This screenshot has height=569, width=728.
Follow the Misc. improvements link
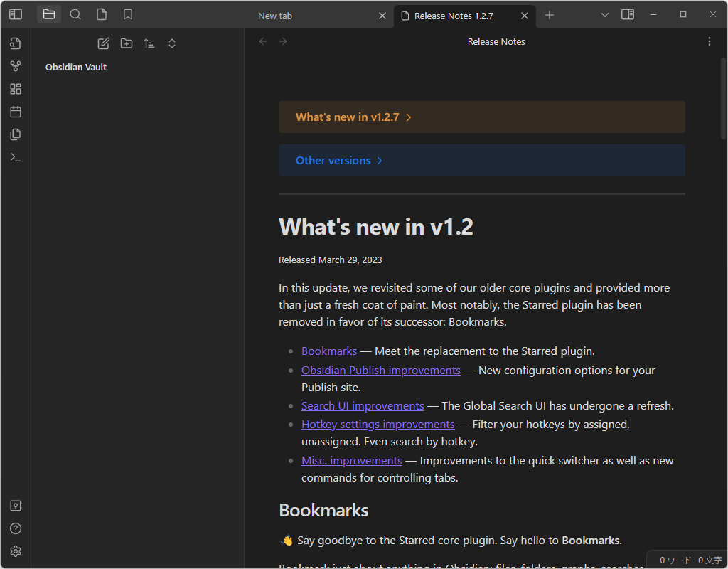351,461
